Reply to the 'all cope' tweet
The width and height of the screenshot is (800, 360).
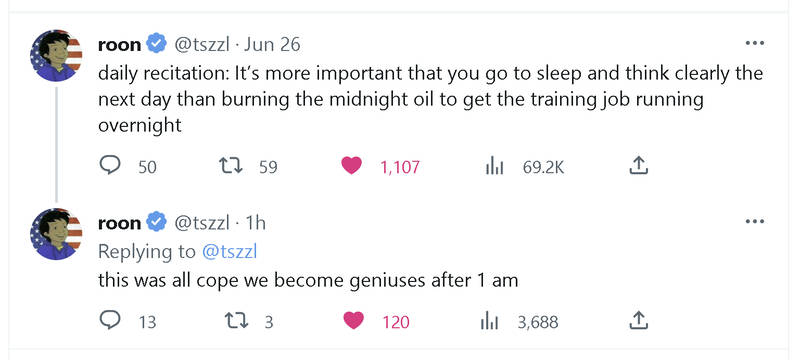click(109, 321)
